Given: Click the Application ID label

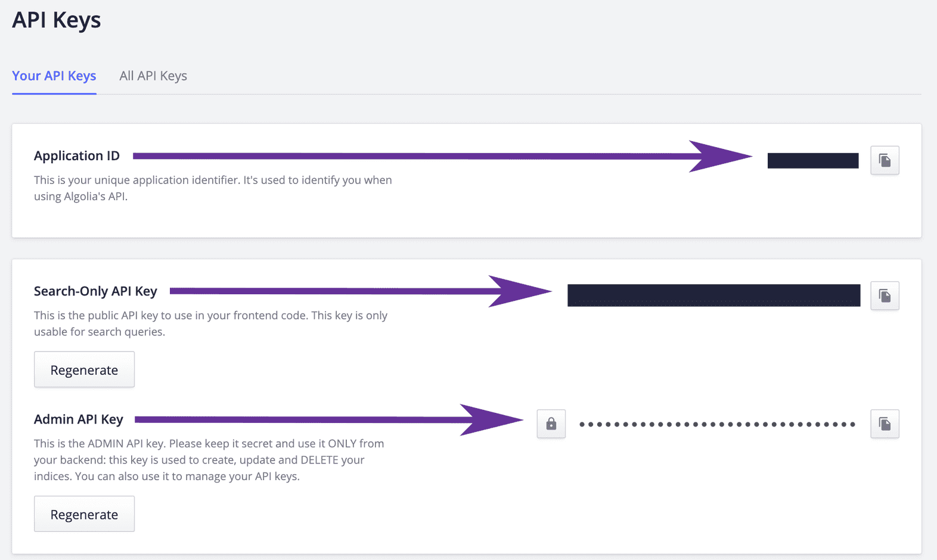Looking at the screenshot, I should point(77,156).
